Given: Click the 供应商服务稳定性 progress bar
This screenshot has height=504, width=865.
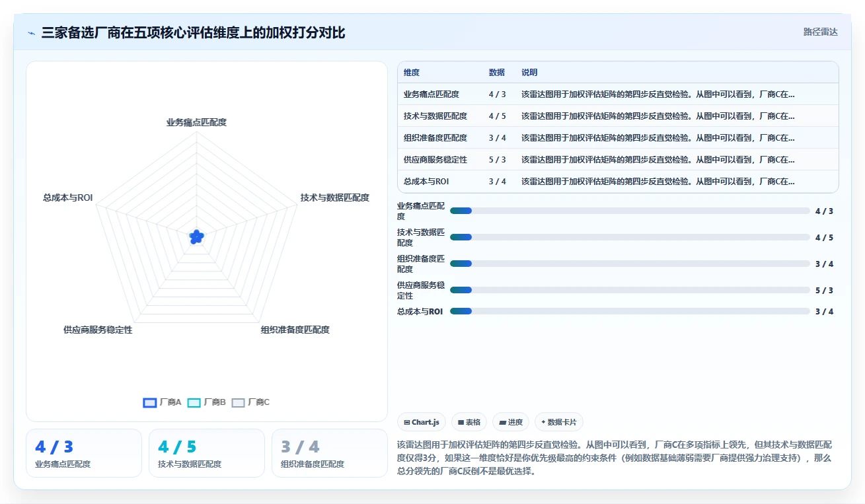Looking at the screenshot, I should pos(630,290).
